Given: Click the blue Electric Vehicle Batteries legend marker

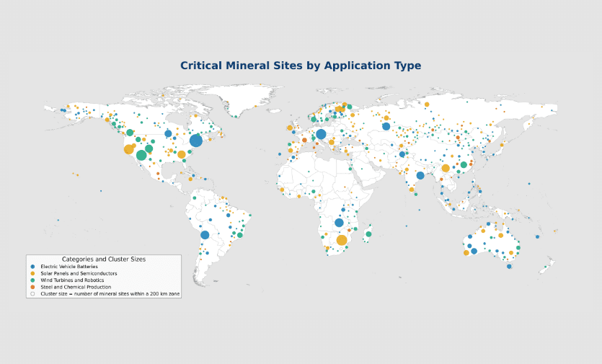Looking at the screenshot, I should 32,267.
